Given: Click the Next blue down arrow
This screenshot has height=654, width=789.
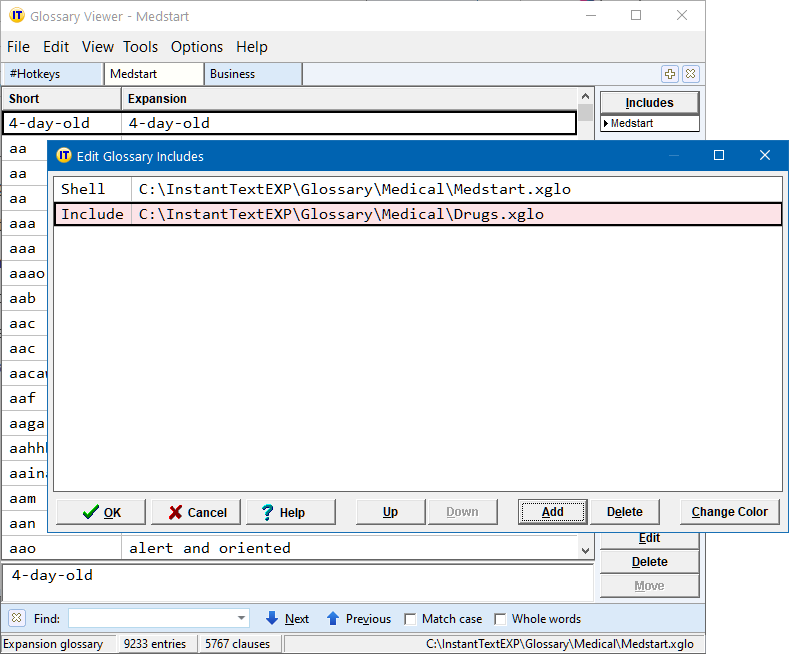Looking at the screenshot, I should (272, 619).
